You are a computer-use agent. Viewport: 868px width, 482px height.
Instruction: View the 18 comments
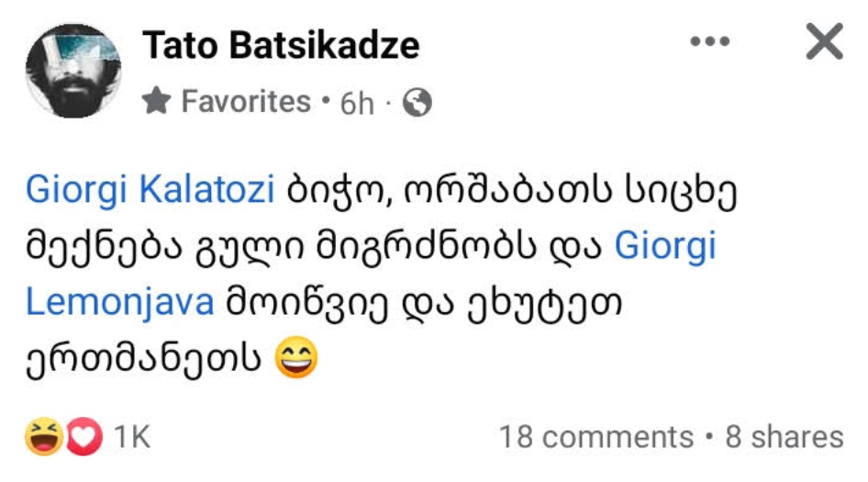(x=595, y=437)
